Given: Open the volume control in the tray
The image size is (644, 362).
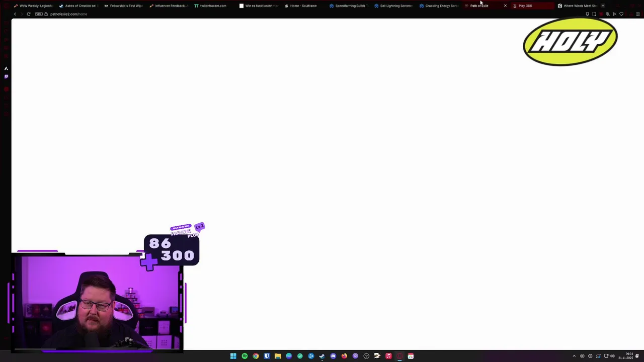Looking at the screenshot, I should point(612,356).
